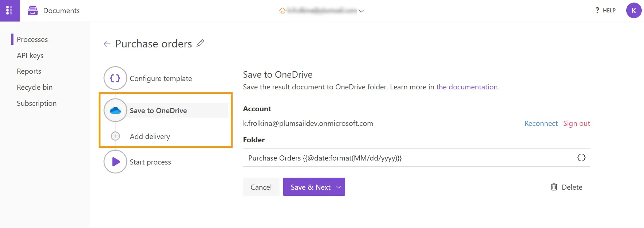The image size is (644, 228).
Task: Click the Save to OneDrive heading
Action: pyautogui.click(x=277, y=74)
